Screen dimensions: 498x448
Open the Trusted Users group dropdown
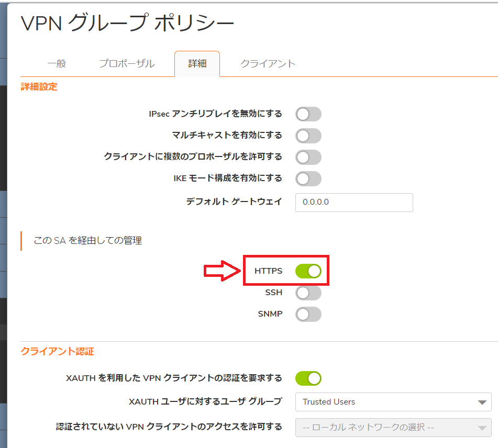(393, 402)
